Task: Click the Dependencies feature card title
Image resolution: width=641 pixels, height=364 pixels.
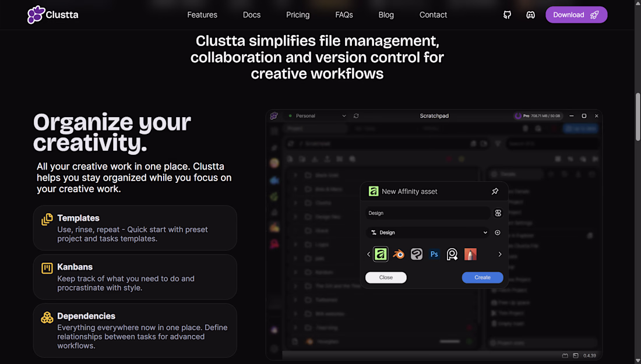Action: [86, 316]
